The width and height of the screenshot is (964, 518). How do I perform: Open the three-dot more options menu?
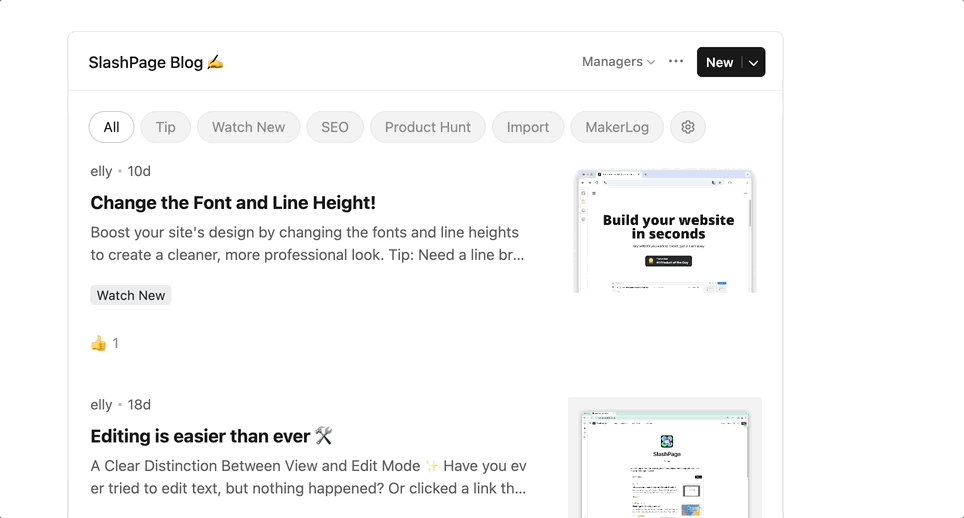tap(676, 61)
